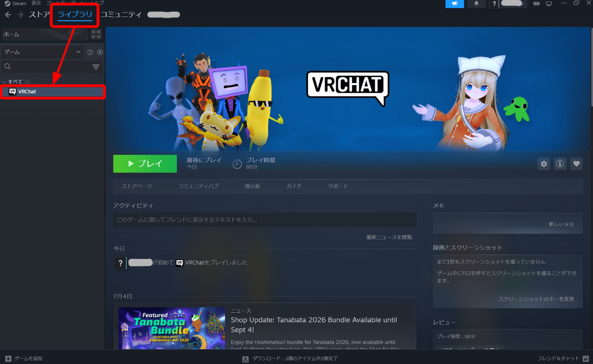
Task: Go back with the left arrow
Action: (8, 15)
